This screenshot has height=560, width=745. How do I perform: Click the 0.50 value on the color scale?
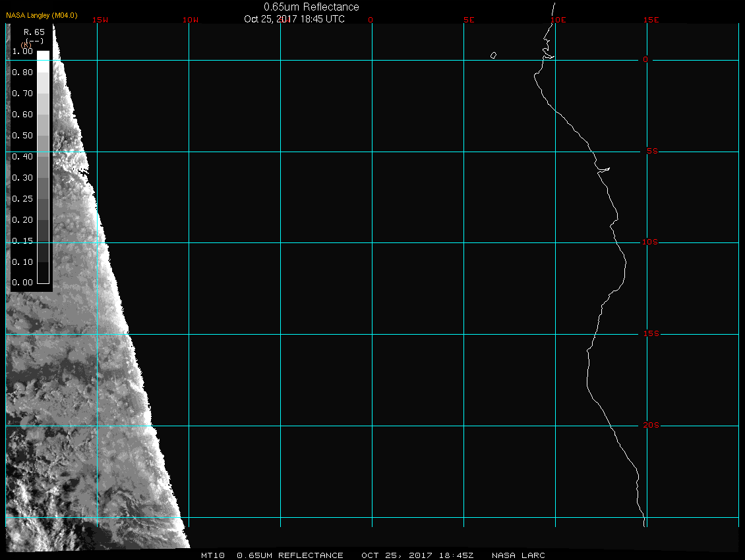point(22,136)
